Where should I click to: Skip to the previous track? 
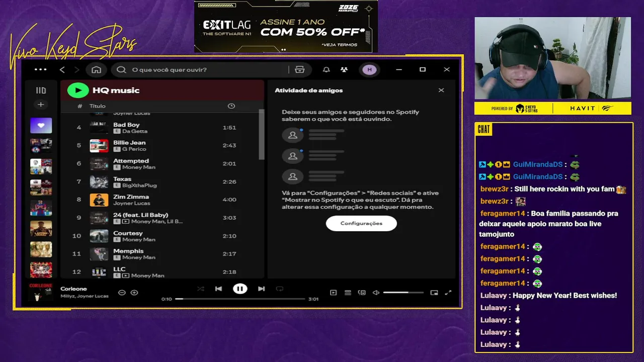(x=218, y=289)
